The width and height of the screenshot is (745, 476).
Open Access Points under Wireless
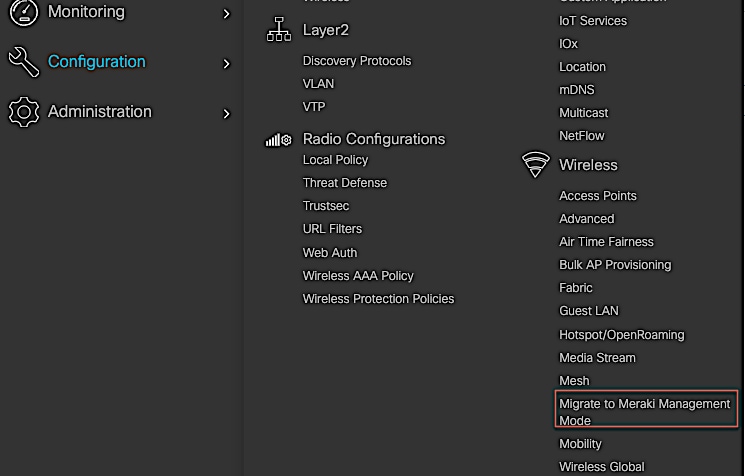[598, 196]
